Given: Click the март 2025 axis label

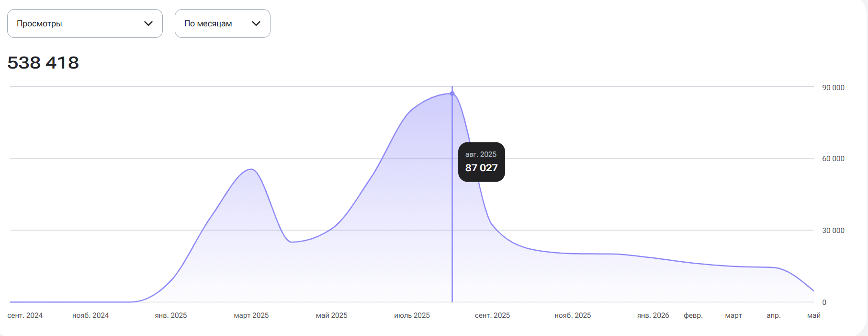Looking at the screenshot, I should point(251,315).
